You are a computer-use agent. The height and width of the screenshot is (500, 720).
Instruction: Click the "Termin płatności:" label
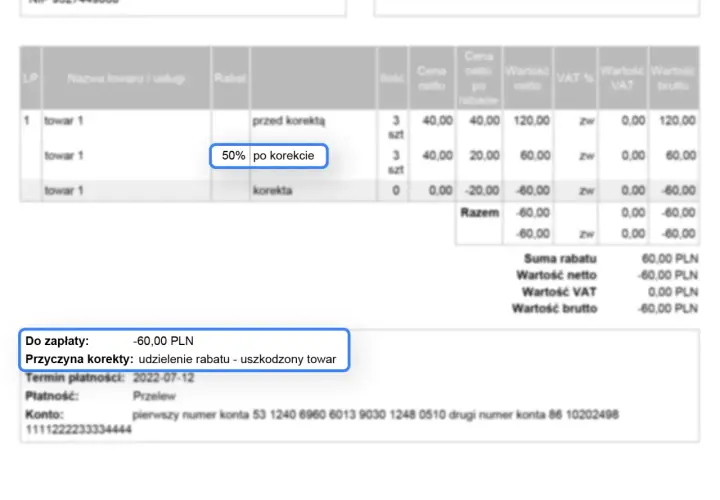pyautogui.click(x=75, y=378)
